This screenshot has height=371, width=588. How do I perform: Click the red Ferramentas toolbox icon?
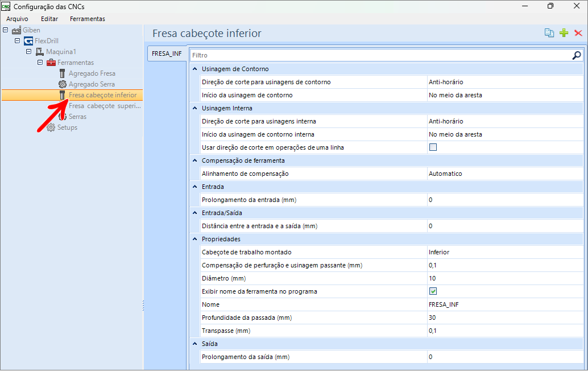51,63
